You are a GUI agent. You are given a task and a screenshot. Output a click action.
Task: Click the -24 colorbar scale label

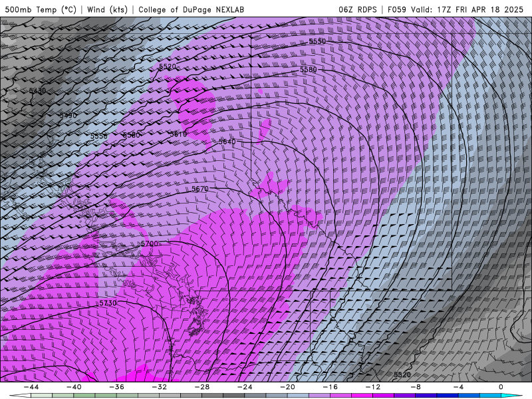click(245, 387)
